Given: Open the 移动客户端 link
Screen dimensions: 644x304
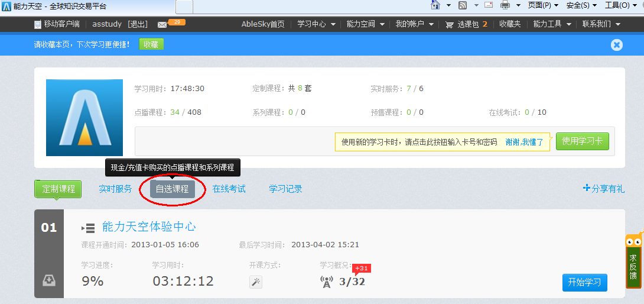Looking at the screenshot, I should pos(61,24).
